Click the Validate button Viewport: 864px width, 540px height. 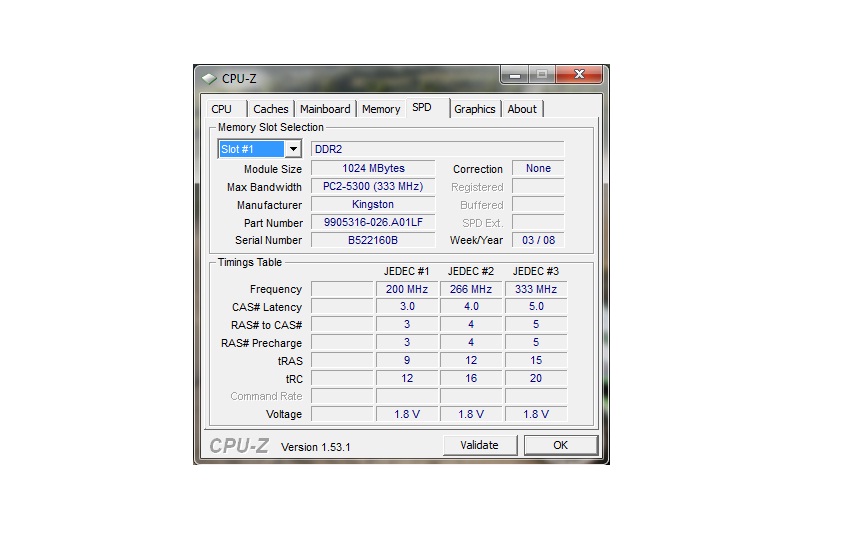tap(479, 445)
